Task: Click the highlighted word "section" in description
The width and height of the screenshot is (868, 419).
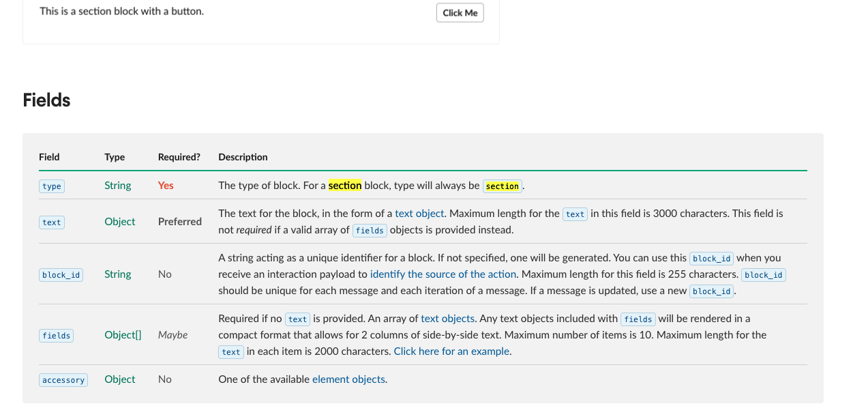Action: 345,186
